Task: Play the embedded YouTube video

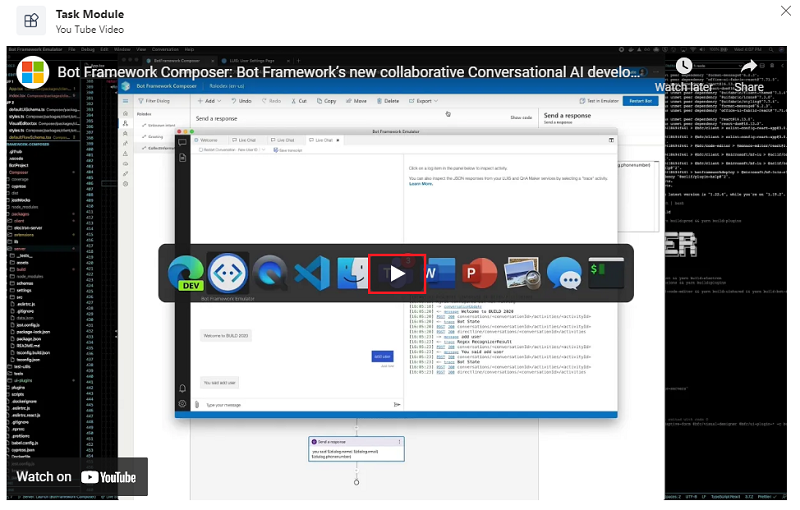Action: click(x=397, y=274)
